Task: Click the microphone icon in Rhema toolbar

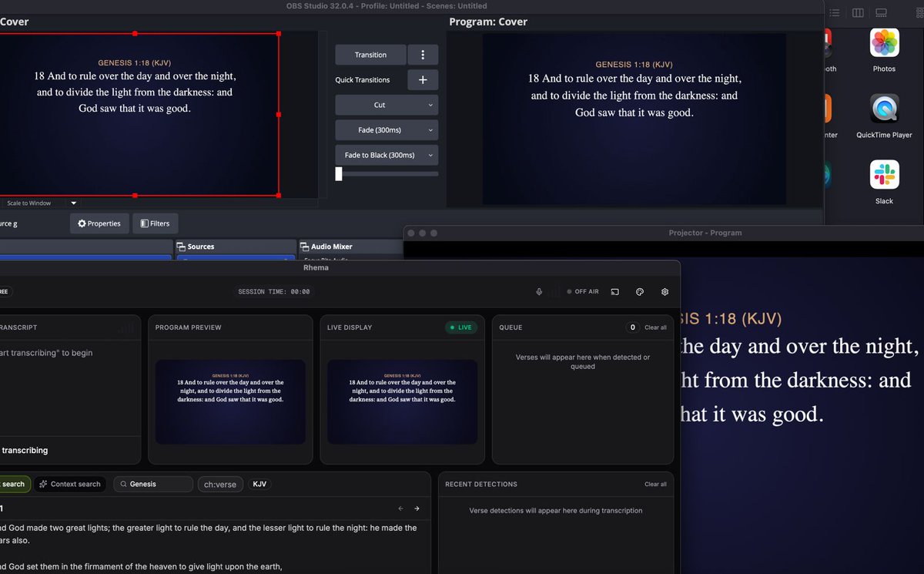Action: click(x=539, y=291)
